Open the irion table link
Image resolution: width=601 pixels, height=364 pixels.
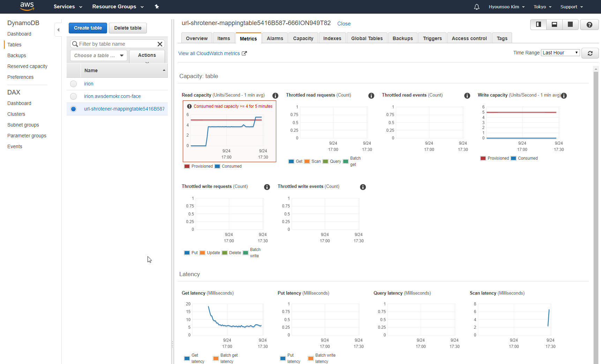point(89,84)
